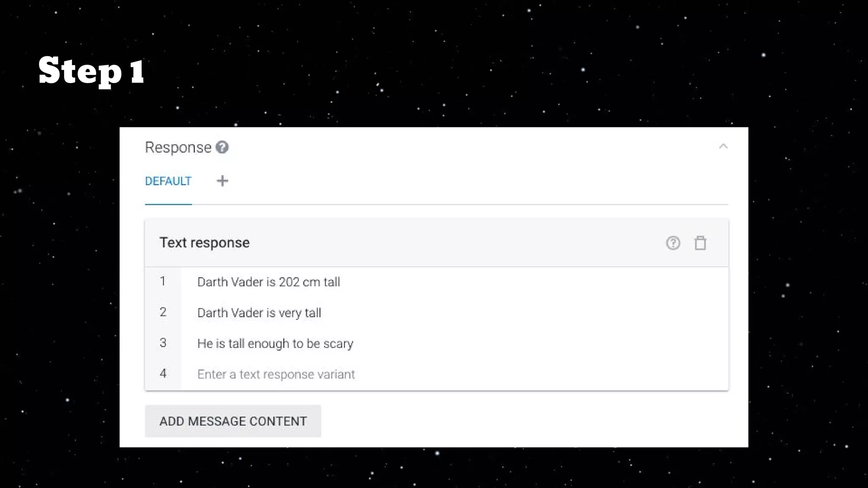
Task: Select the DEFAULT tab
Action: click(168, 181)
